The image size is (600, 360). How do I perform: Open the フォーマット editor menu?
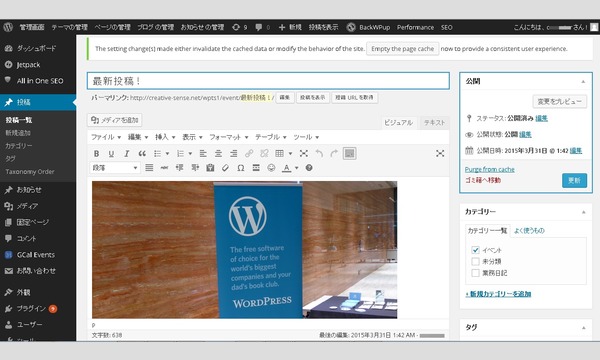click(x=228, y=137)
